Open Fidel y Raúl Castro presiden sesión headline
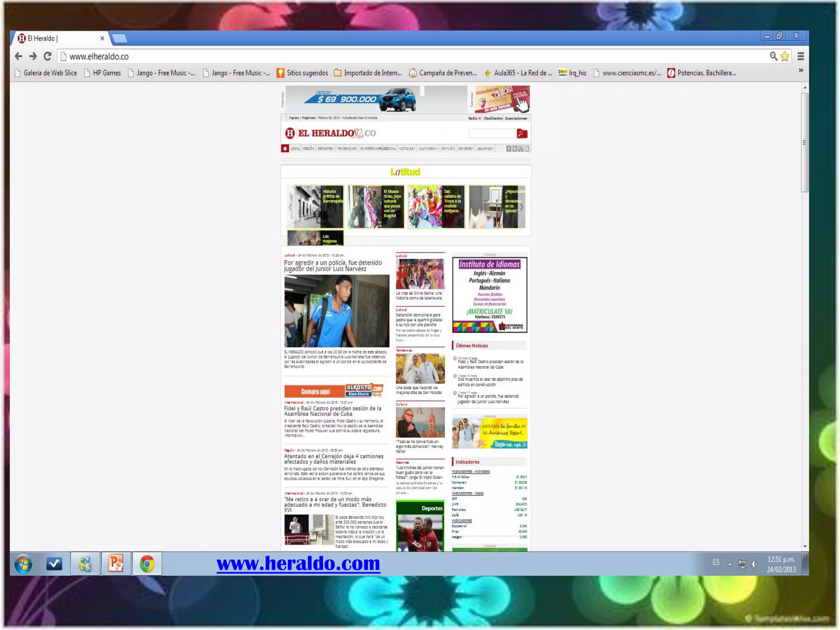Viewport: 840px width, 630px height. 333,411
